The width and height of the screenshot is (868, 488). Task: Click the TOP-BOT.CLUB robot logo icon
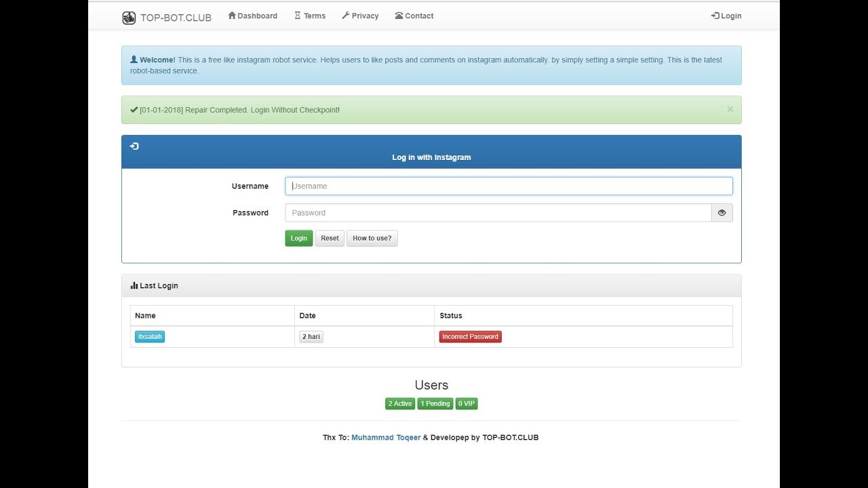[x=129, y=18]
